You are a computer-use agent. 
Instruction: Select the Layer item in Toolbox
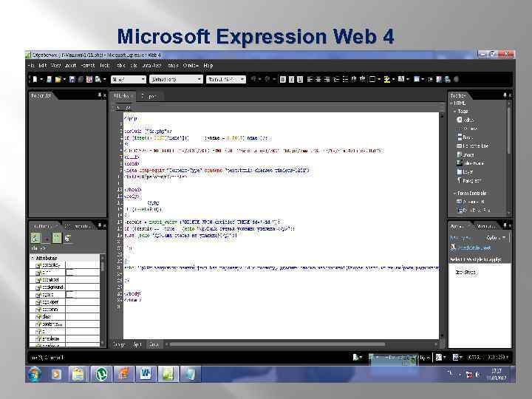click(x=465, y=172)
